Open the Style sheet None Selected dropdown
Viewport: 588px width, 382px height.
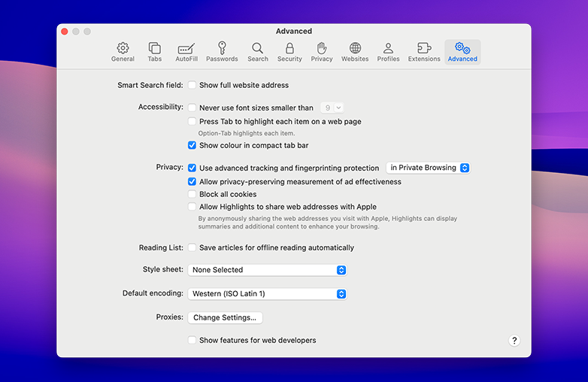tap(268, 270)
